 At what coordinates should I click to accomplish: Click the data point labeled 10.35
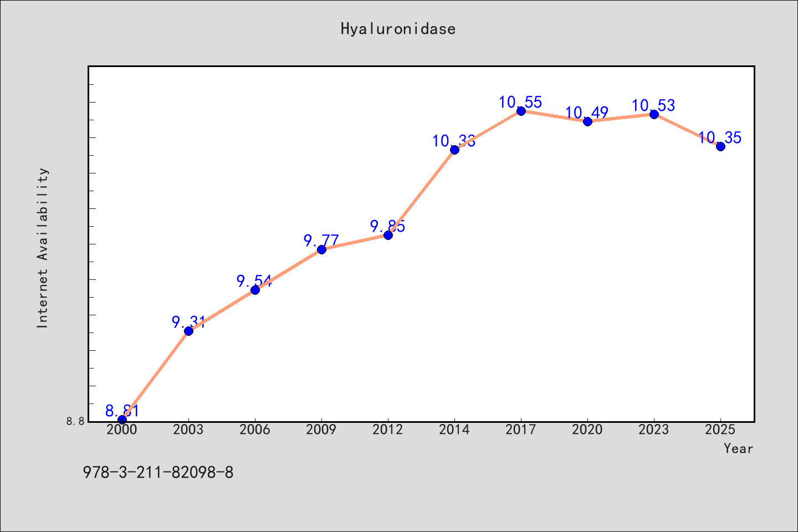720,146
